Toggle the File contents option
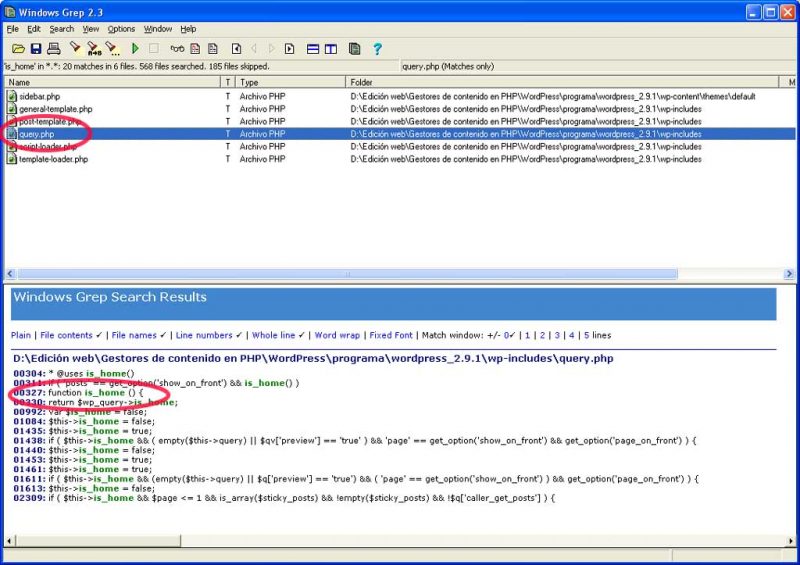Screen dimensions: 800x565 (68, 335)
